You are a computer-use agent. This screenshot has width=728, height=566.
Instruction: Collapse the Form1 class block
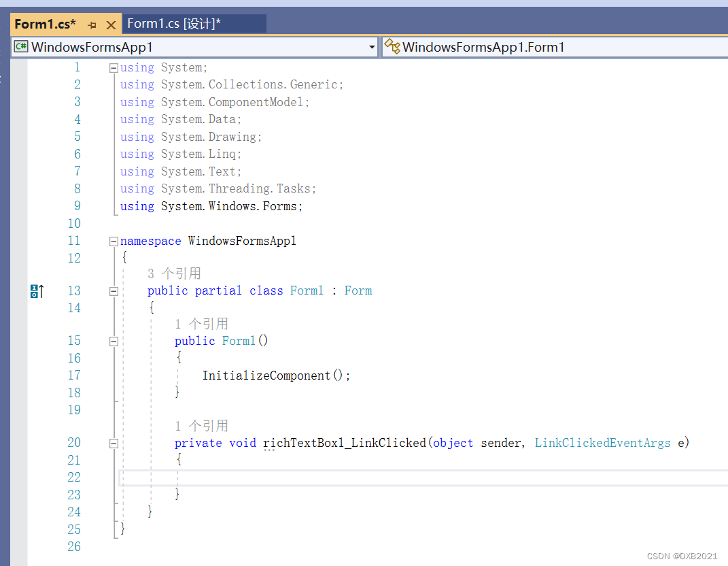coord(114,291)
